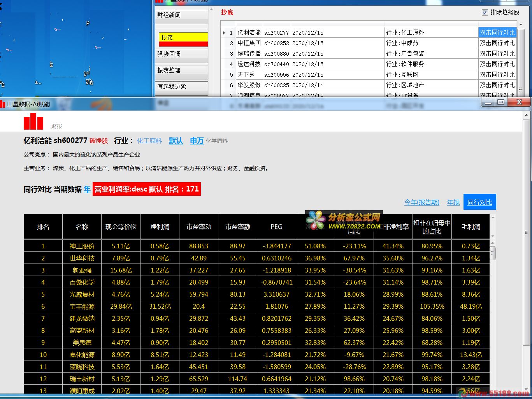Open 今年(报告期) link
The image size is (532, 399).
(422, 202)
